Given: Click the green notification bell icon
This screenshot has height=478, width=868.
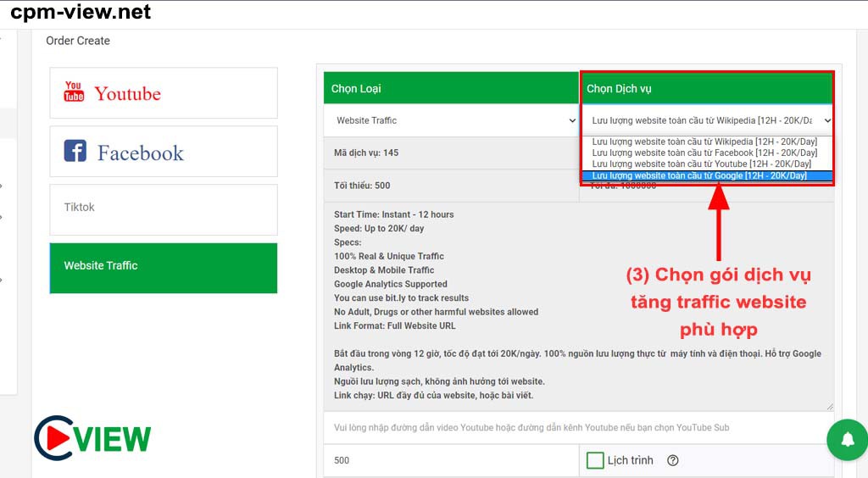Looking at the screenshot, I should click(847, 440).
